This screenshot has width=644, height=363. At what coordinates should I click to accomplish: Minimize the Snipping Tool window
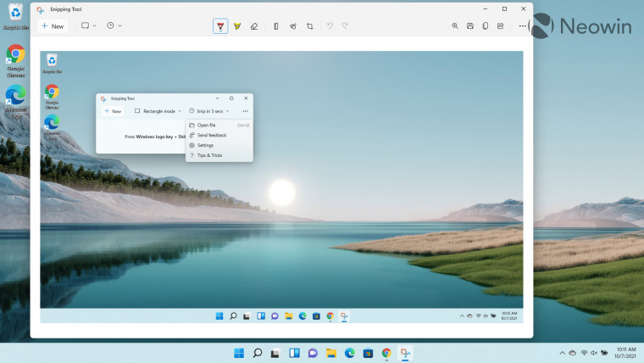(x=486, y=8)
